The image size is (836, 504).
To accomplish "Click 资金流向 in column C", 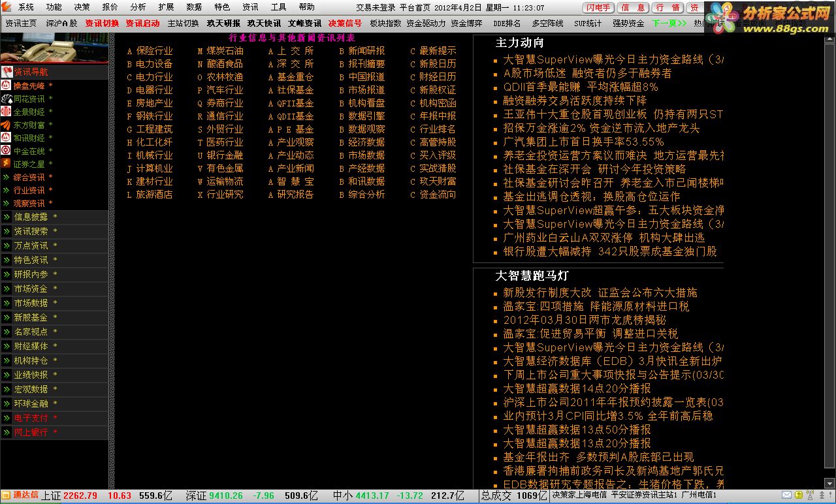I will (438, 195).
